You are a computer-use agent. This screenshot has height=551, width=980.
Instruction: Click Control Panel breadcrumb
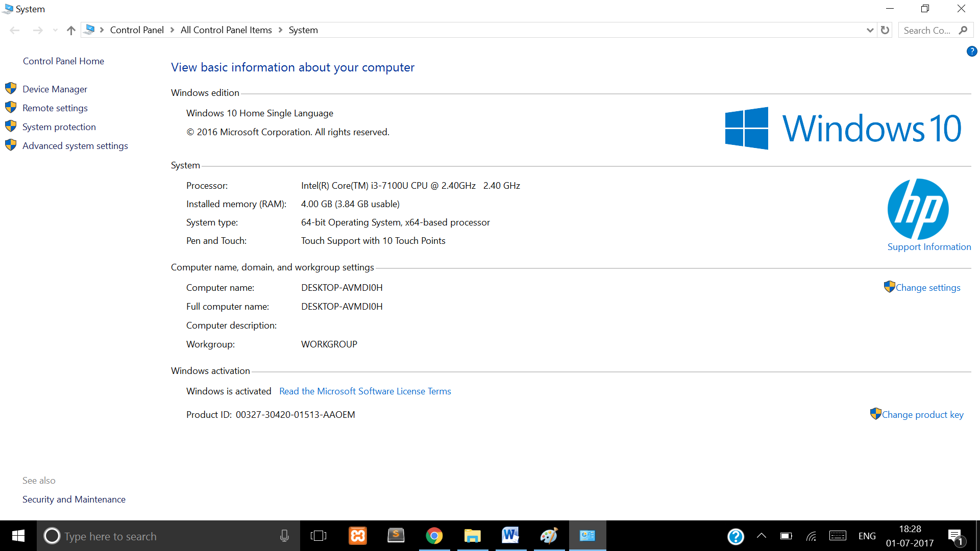coord(137,30)
